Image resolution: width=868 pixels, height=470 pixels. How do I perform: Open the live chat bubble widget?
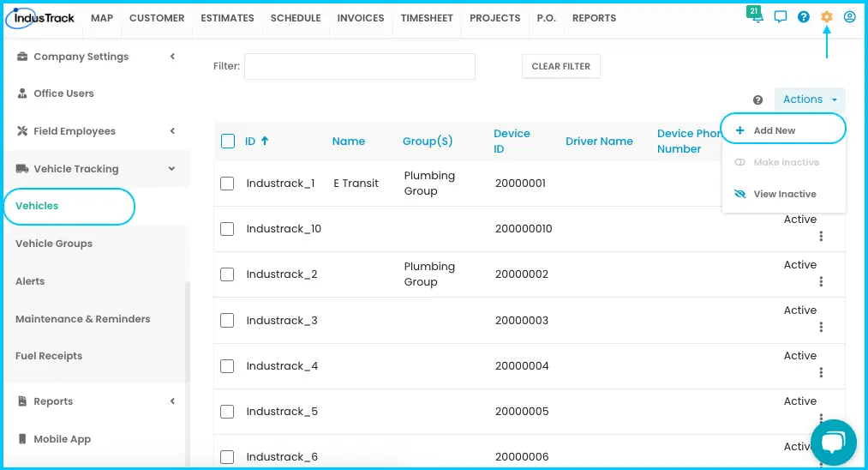(833, 443)
